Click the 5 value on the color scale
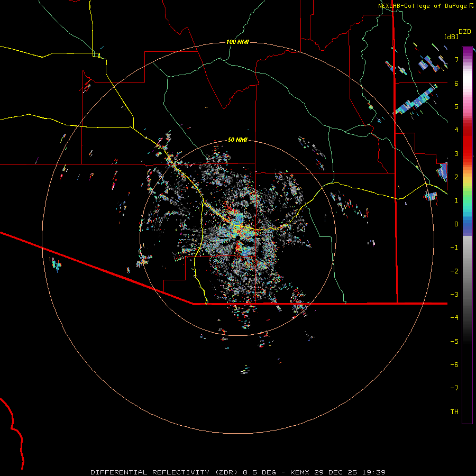This screenshot has width=476, height=476. pos(456,106)
